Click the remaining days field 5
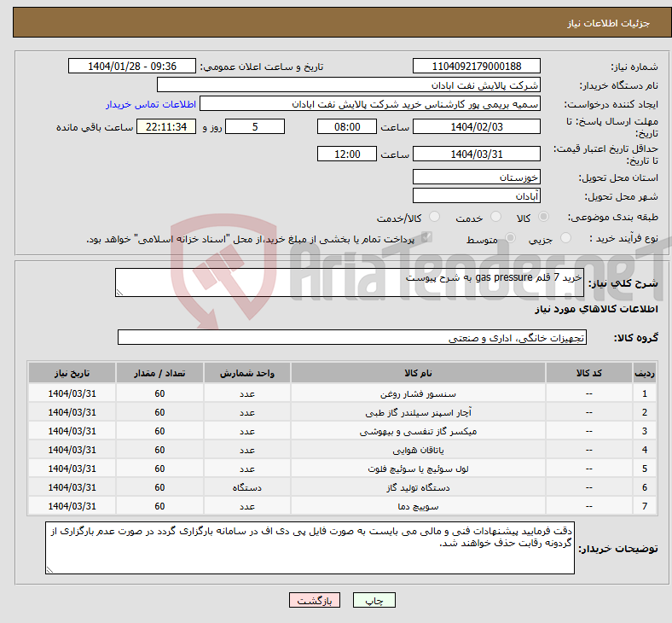The height and width of the screenshot is (623, 672). [255, 126]
